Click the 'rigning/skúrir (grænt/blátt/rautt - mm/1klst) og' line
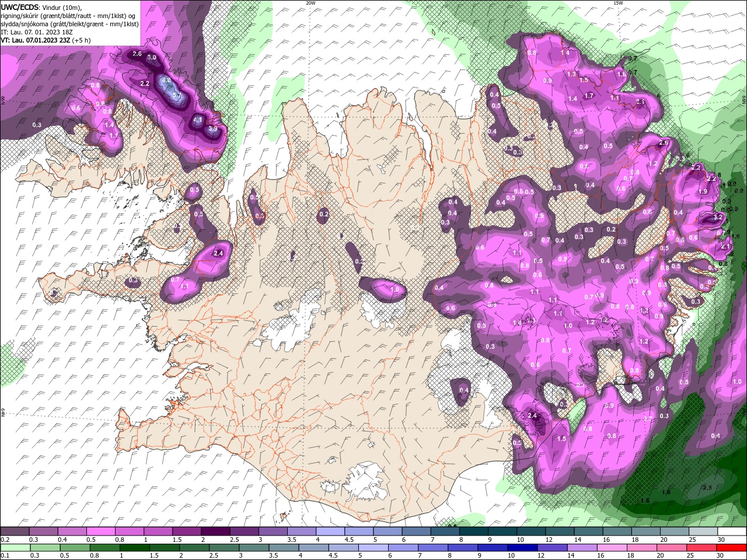This screenshot has width=747, height=560. point(69,16)
